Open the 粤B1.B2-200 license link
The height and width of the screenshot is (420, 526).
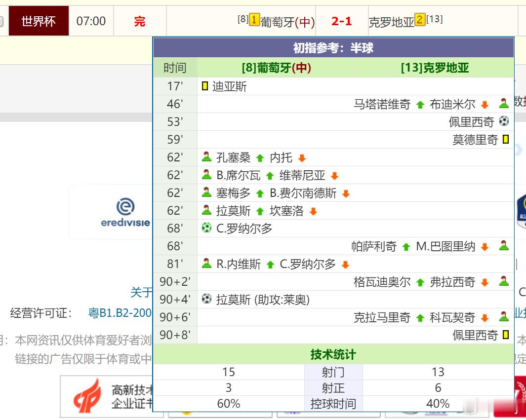pos(120,313)
